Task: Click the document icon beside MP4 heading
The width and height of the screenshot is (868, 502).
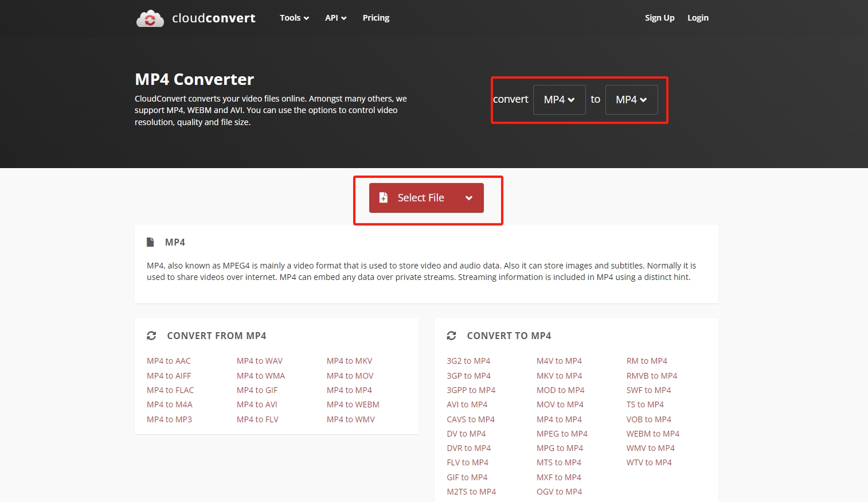Action: [150, 242]
